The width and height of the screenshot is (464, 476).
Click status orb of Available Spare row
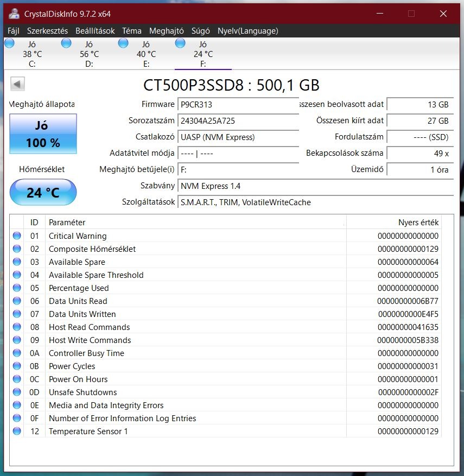pos(17,262)
